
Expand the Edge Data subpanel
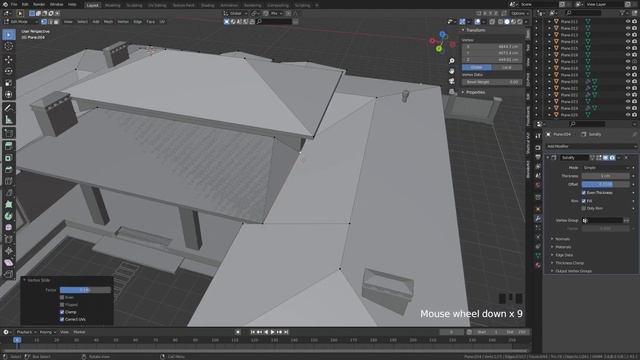pyautogui.click(x=564, y=255)
